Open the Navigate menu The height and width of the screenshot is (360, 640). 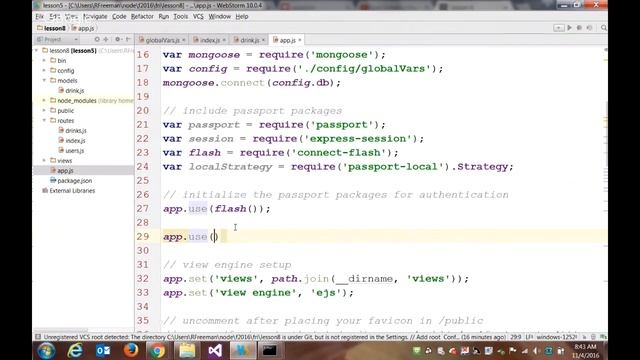click(x=95, y=17)
